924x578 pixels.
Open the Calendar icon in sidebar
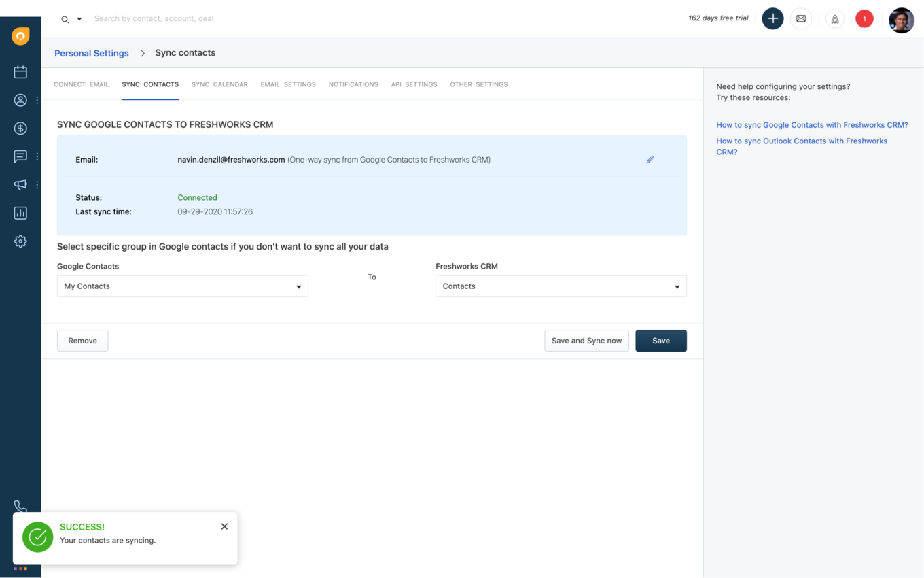(20, 71)
